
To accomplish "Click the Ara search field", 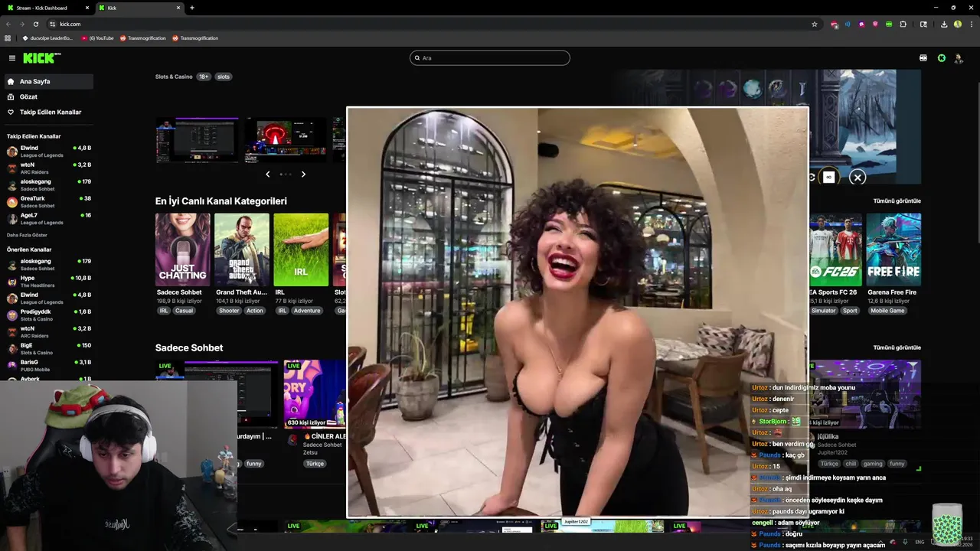I will (490, 58).
